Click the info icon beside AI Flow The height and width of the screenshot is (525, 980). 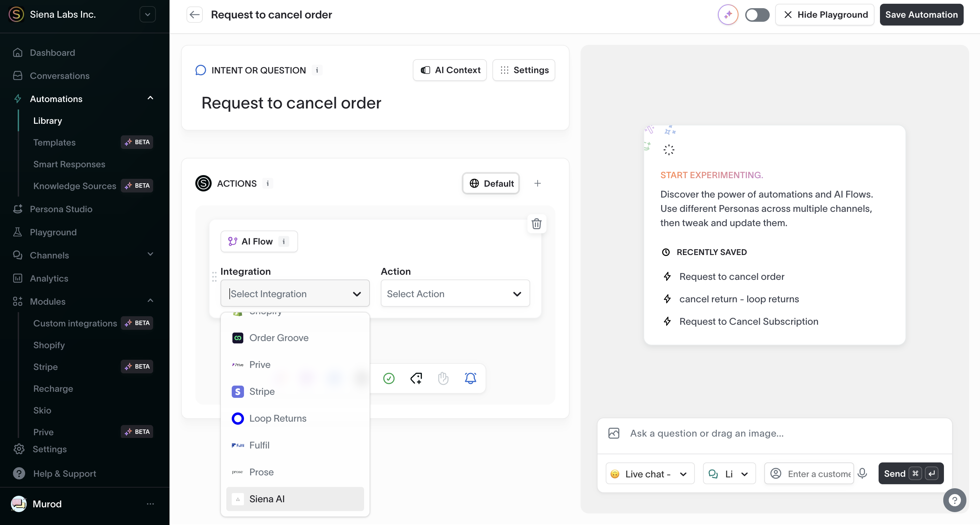[283, 241]
